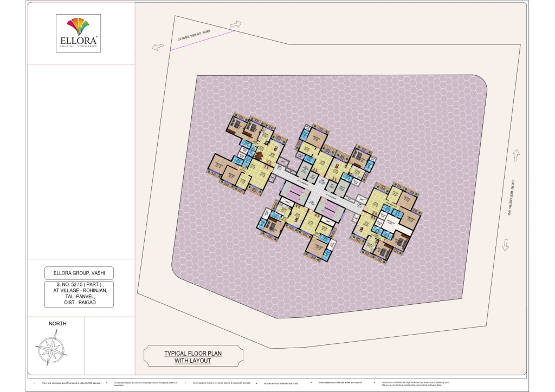Click a bed icon in a top-left bedroom
The image size is (555, 392).
pyautogui.click(x=237, y=124)
